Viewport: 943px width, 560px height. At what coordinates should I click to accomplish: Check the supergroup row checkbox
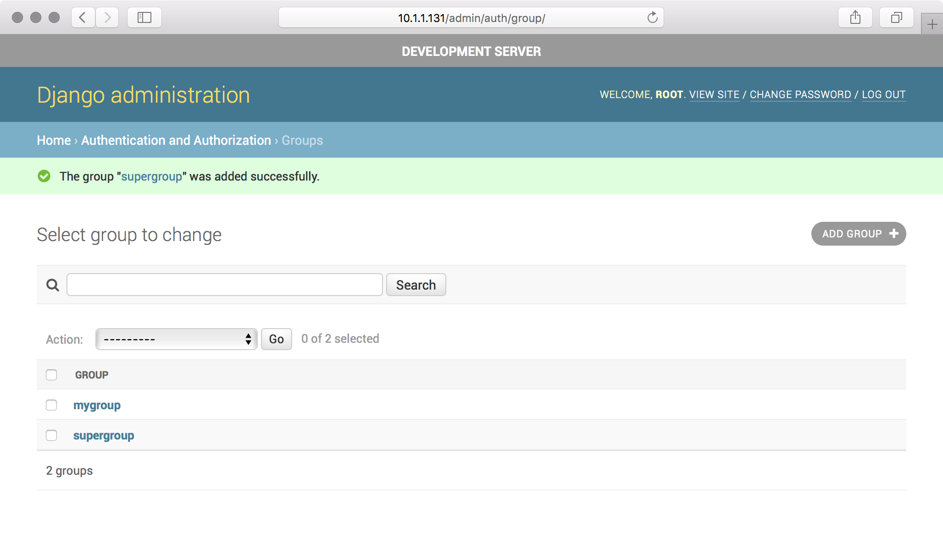point(51,435)
